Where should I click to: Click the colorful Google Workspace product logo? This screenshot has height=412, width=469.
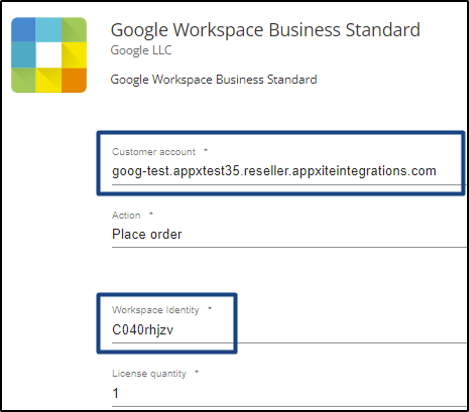pyautogui.click(x=49, y=55)
